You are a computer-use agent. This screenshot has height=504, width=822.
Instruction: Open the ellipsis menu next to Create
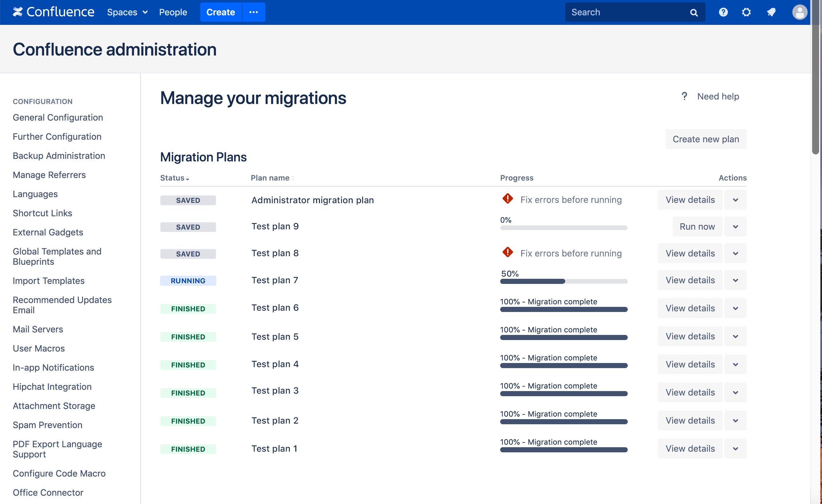pos(254,12)
